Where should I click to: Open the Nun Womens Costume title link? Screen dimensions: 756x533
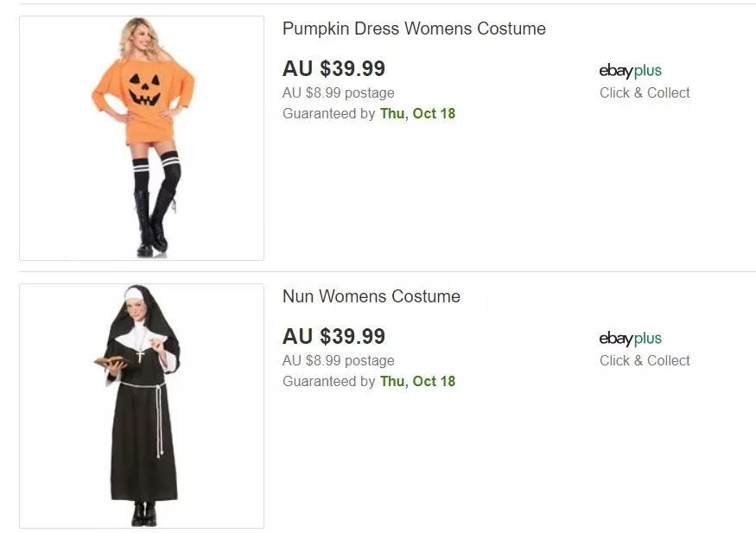371,296
